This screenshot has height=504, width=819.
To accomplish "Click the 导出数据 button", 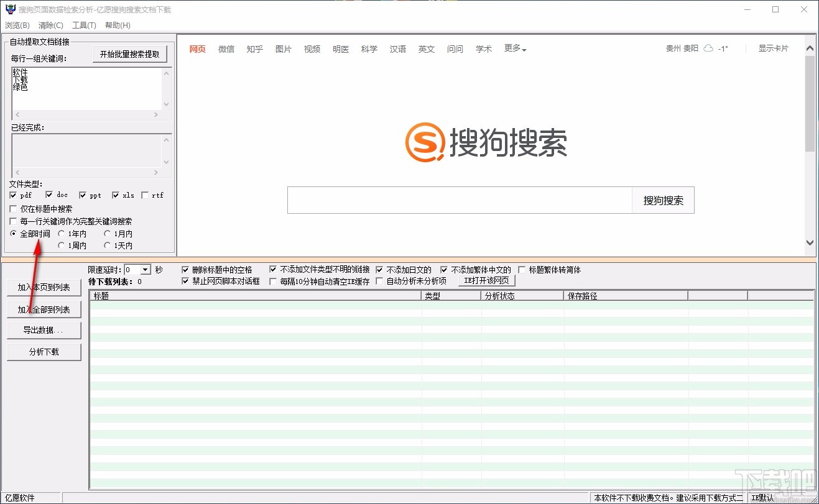I will [x=44, y=330].
